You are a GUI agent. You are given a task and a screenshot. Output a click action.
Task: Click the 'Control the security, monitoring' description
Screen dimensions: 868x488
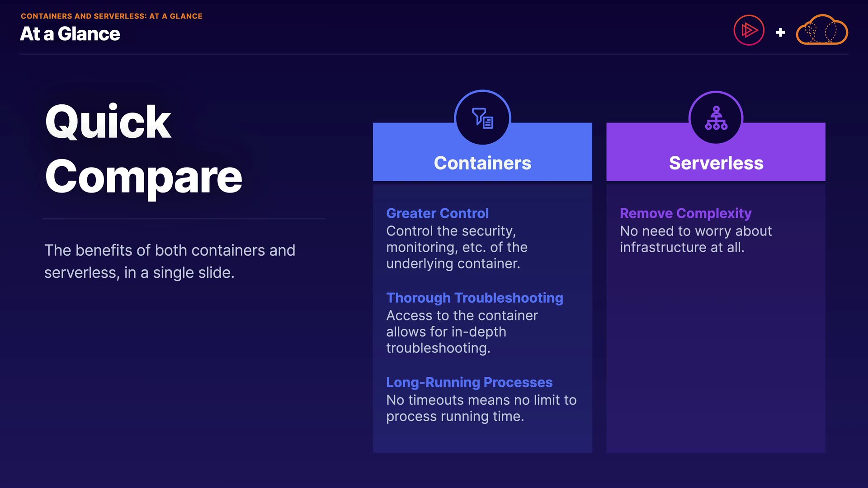pyautogui.click(x=457, y=247)
